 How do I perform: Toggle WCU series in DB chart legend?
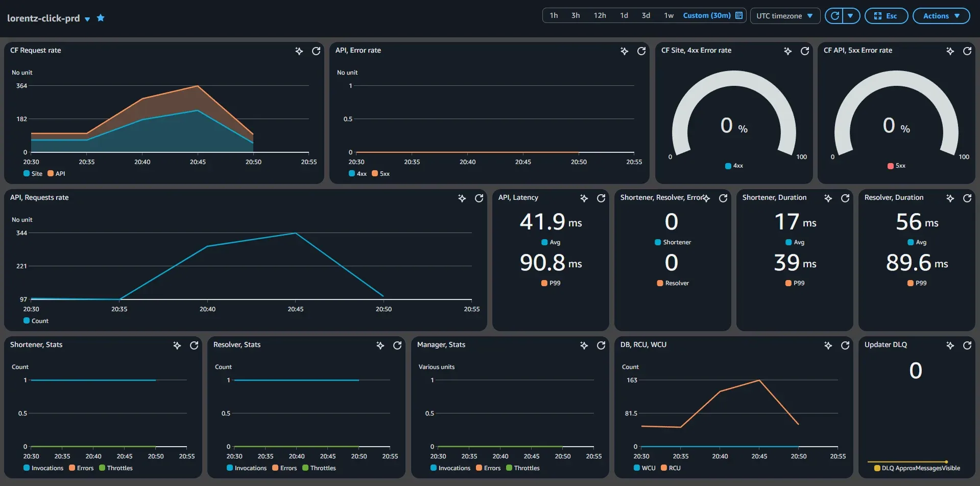tap(644, 468)
